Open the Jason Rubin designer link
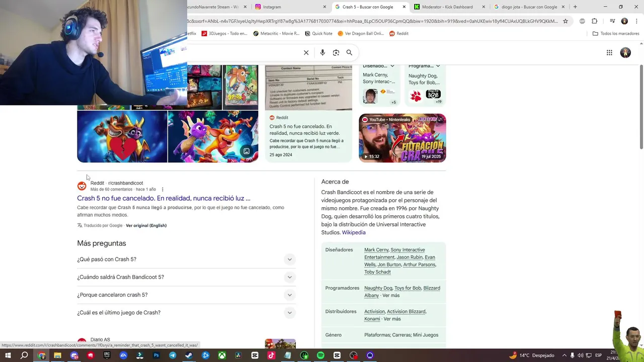Viewport: 644px width, 362px height. [x=409, y=257]
